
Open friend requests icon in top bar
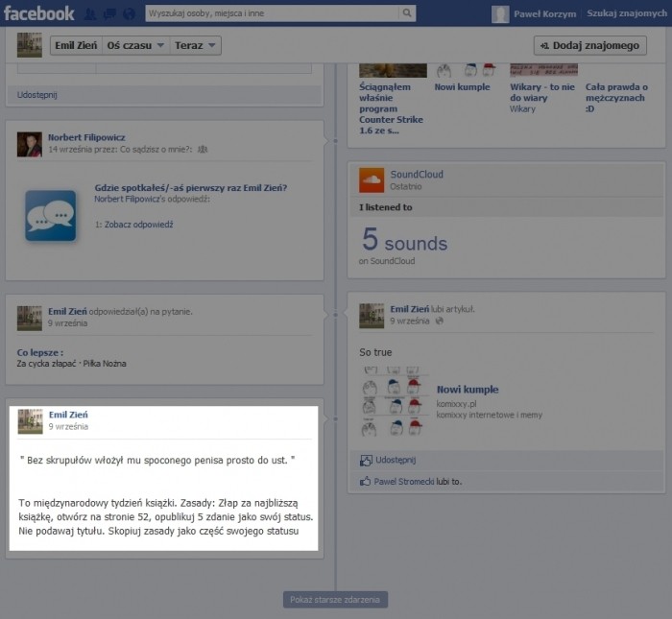click(90, 14)
